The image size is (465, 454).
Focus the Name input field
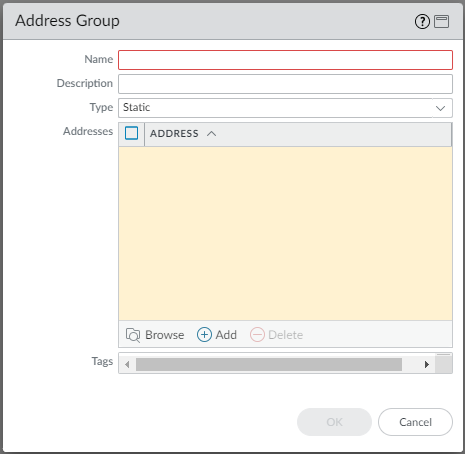point(285,60)
